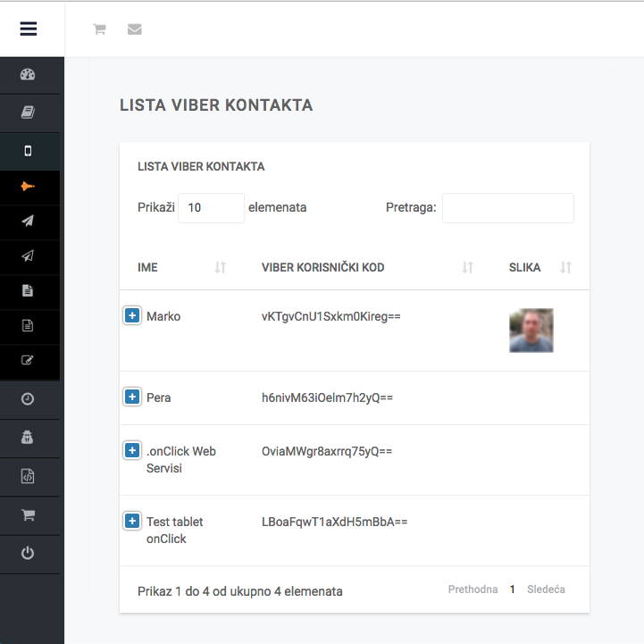Select the solid paper plane sidebar icon
The height and width of the screenshot is (644, 644).
[x=28, y=221]
